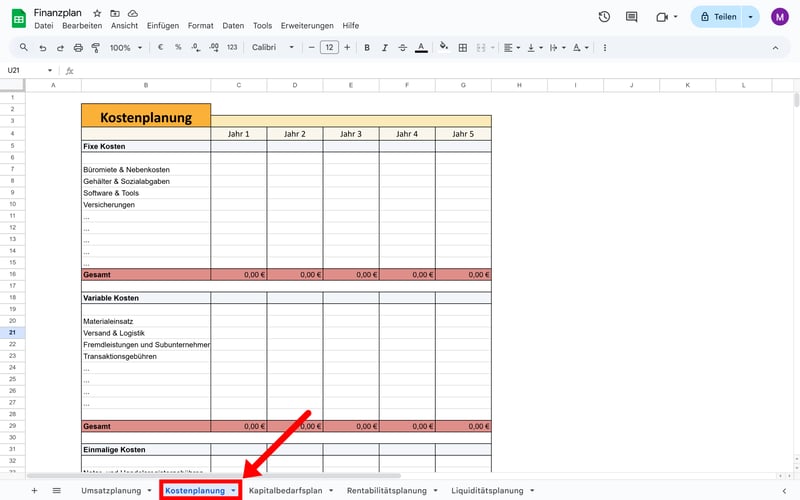Star the Finanzplan document
Screen dimensions: 800x500
(x=97, y=12)
